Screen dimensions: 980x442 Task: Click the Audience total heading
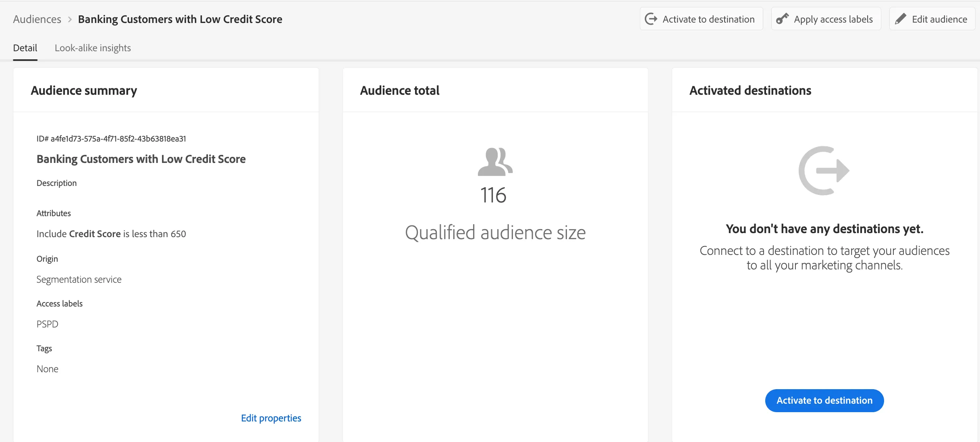tap(400, 90)
